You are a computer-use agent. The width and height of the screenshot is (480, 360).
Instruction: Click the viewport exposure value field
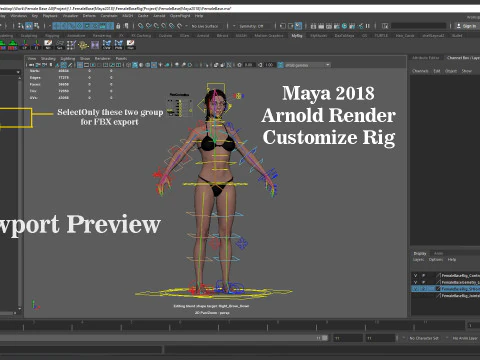coord(249,65)
